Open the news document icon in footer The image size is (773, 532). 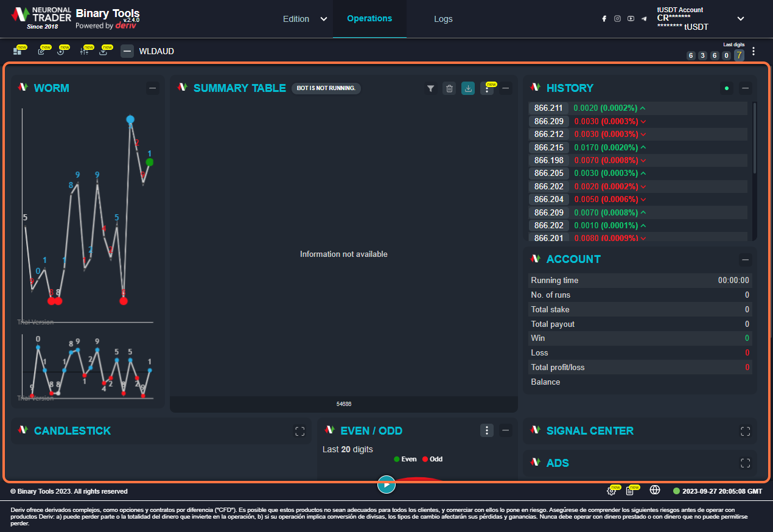click(x=630, y=491)
